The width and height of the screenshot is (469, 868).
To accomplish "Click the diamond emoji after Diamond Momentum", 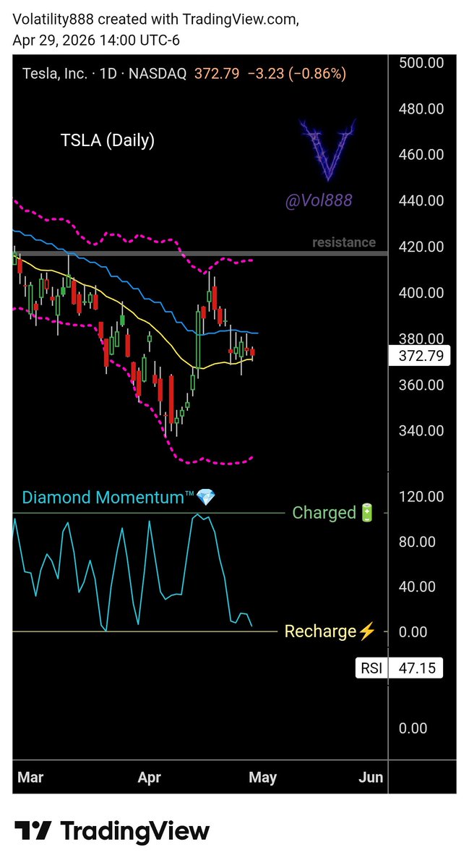I will 206,498.
